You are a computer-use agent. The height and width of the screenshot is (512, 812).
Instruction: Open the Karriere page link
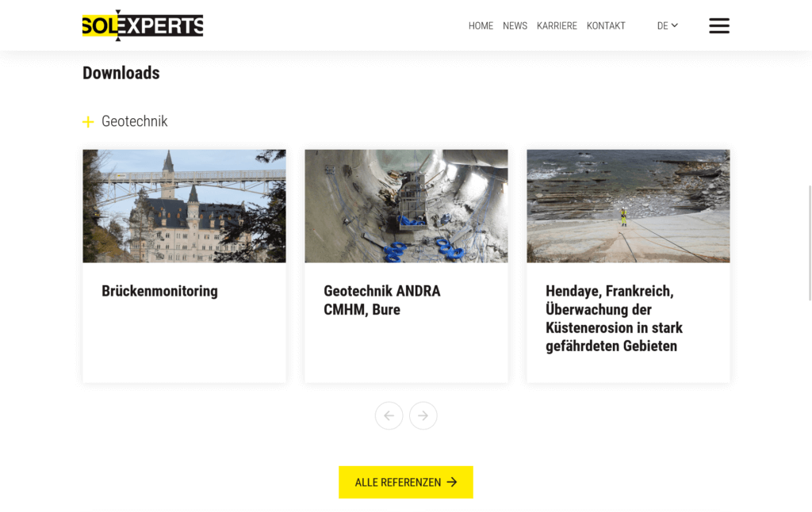coord(557,26)
